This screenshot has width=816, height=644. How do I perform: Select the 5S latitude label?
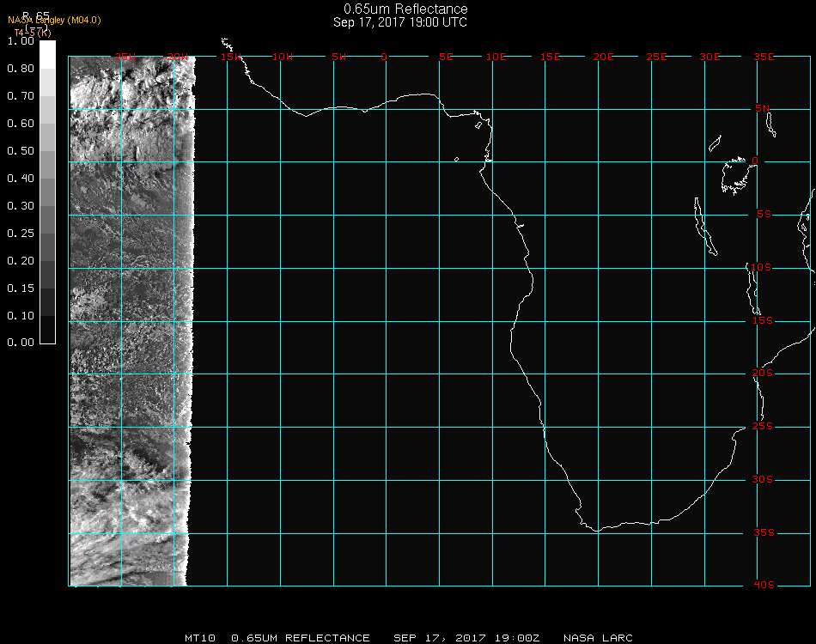[764, 215]
